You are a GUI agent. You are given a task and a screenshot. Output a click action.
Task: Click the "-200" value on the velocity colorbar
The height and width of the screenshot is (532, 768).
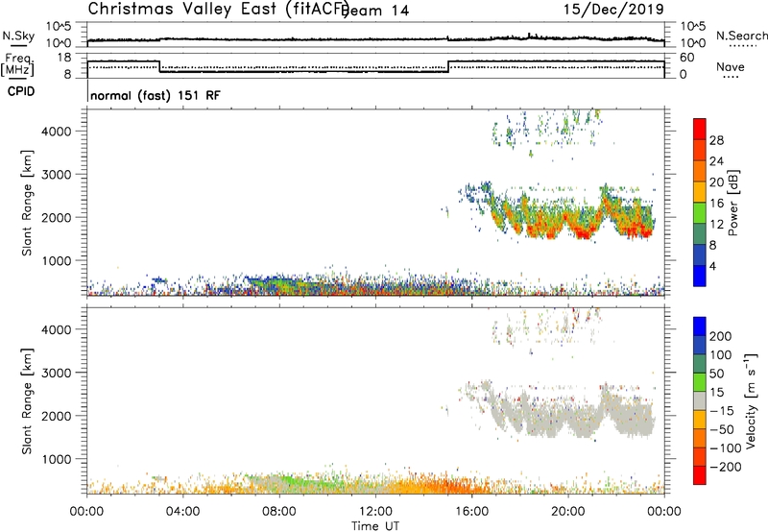(x=725, y=467)
